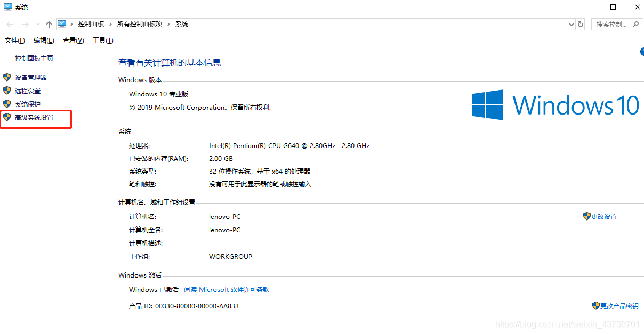The width and height of the screenshot is (644, 334).
Task: Click the help icon at right edge
Action: coord(642,52)
